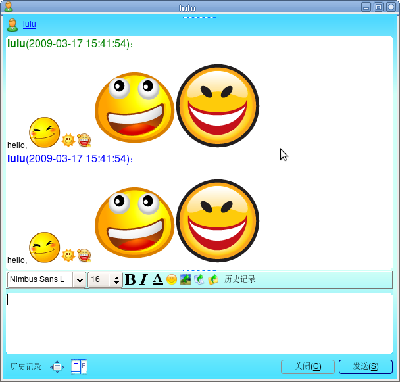Viewport: 400px width, 382px height.
Task: Click the font size 16 spinner arrows
Action: pos(116,280)
